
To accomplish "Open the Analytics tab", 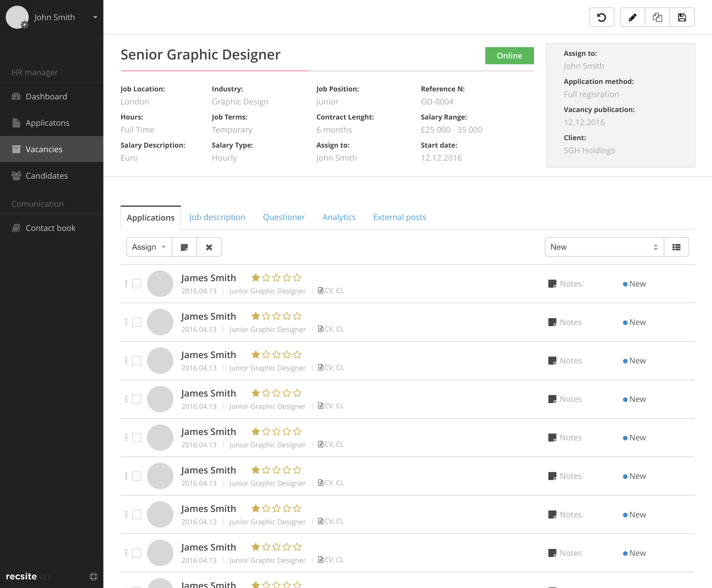I will point(339,217).
